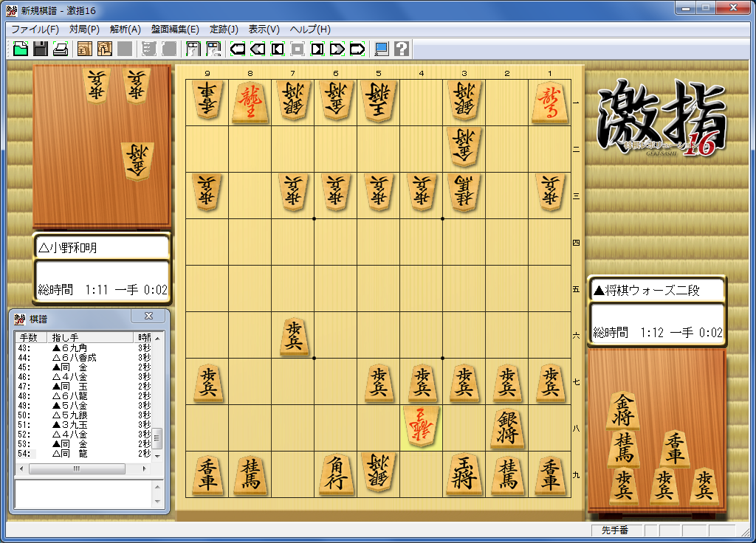Image resolution: width=756 pixels, height=543 pixels.
Task: Click the printer icon in toolbar
Action: [x=61, y=49]
